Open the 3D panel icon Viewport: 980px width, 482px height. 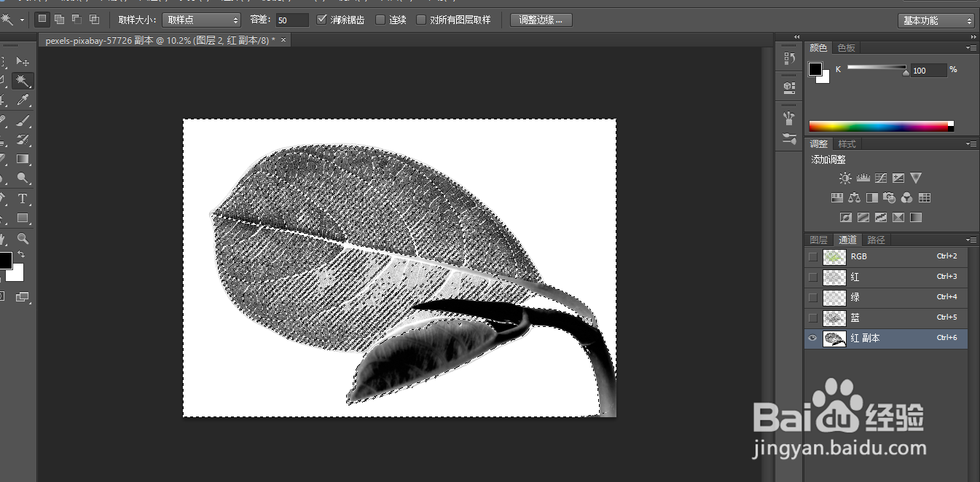coord(789,87)
